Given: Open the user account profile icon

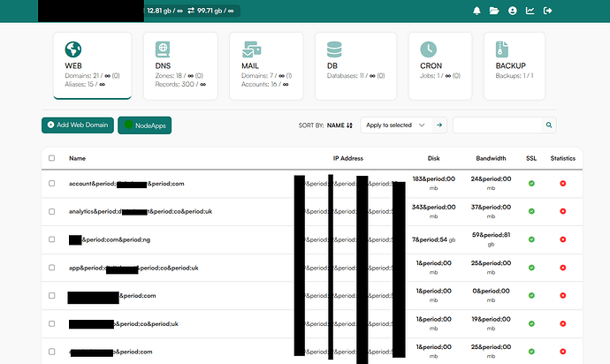Looking at the screenshot, I should click(x=513, y=11).
